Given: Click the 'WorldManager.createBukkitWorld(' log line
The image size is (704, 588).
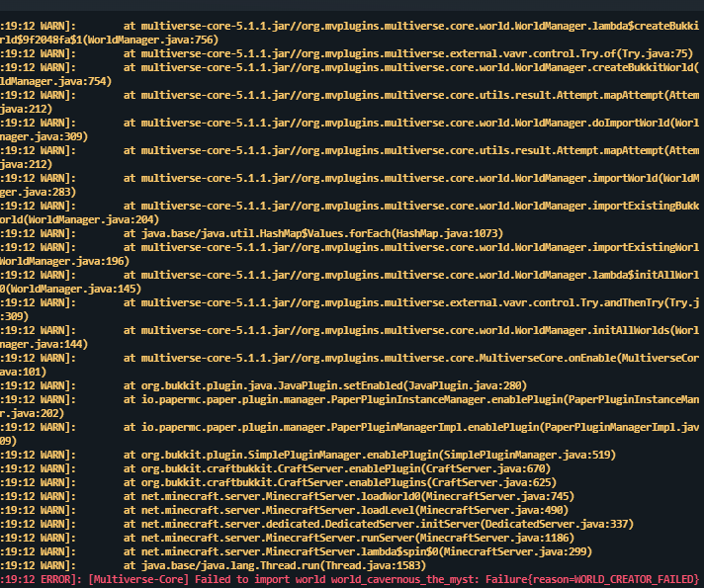Looking at the screenshot, I should (x=350, y=68).
